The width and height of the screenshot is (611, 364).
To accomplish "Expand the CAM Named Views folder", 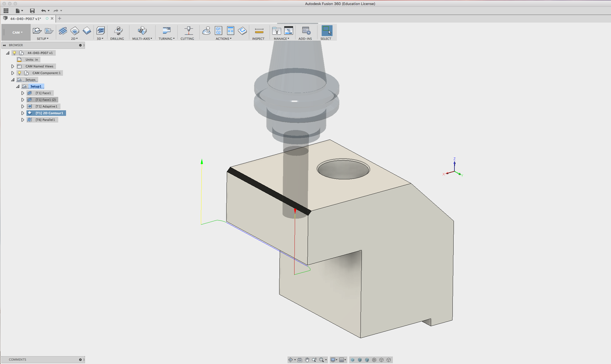I will tap(13, 66).
